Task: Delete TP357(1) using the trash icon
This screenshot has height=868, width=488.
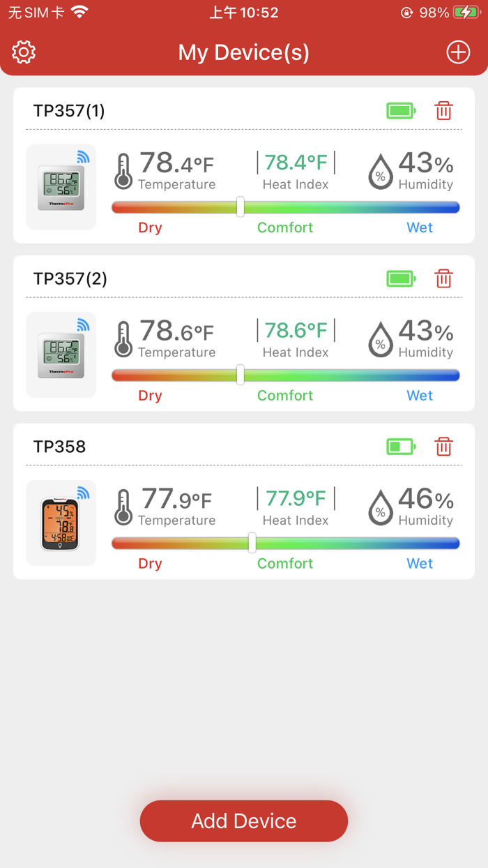Action: point(444,110)
